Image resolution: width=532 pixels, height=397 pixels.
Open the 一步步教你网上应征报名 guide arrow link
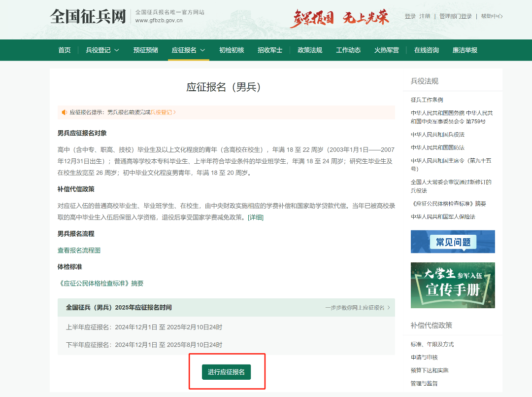tap(357, 308)
